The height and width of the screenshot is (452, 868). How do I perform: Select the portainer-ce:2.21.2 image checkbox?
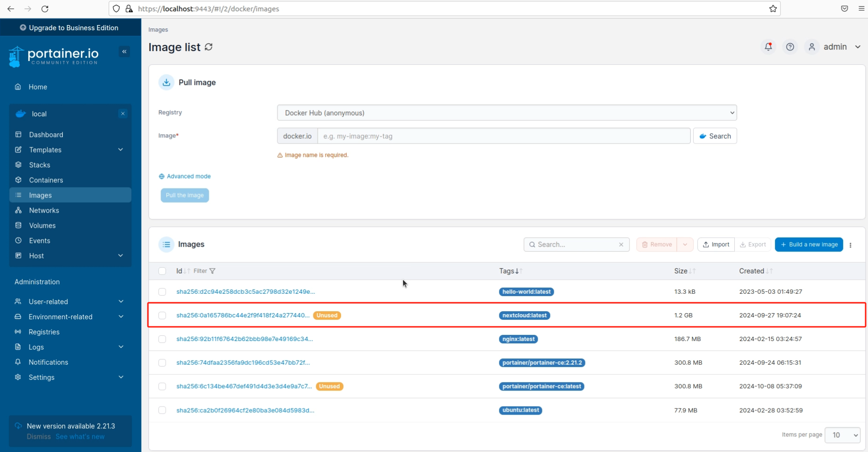(x=162, y=363)
